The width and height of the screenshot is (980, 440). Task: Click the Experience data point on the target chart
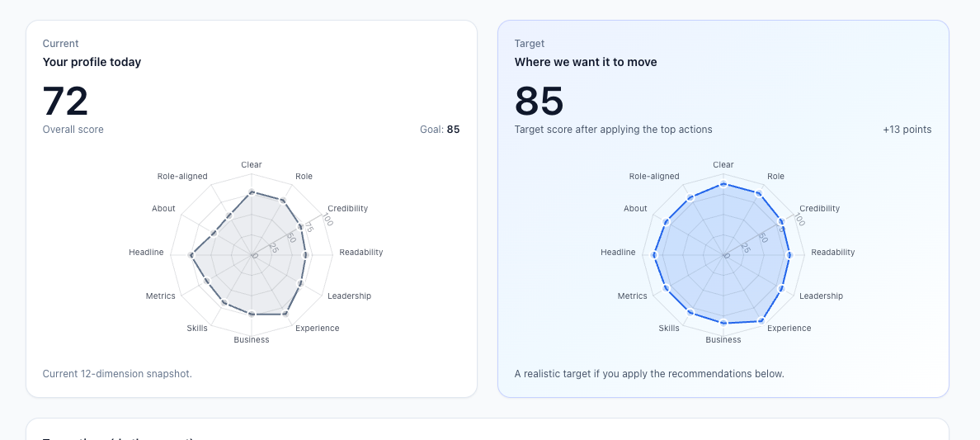[761, 319]
